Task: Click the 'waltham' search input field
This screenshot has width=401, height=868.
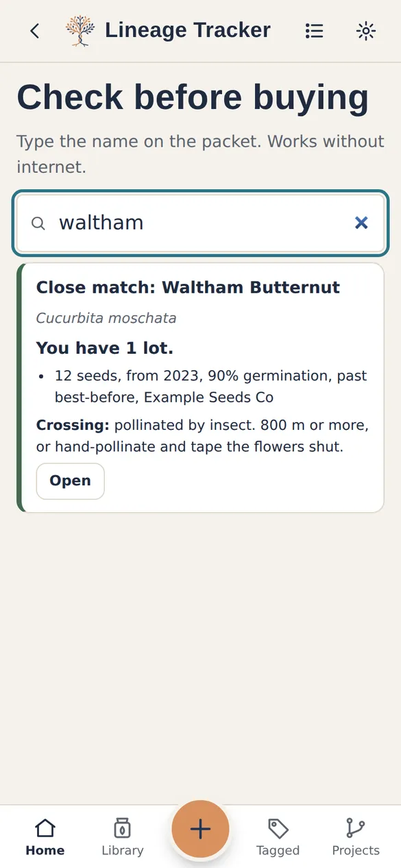Action: pos(201,223)
